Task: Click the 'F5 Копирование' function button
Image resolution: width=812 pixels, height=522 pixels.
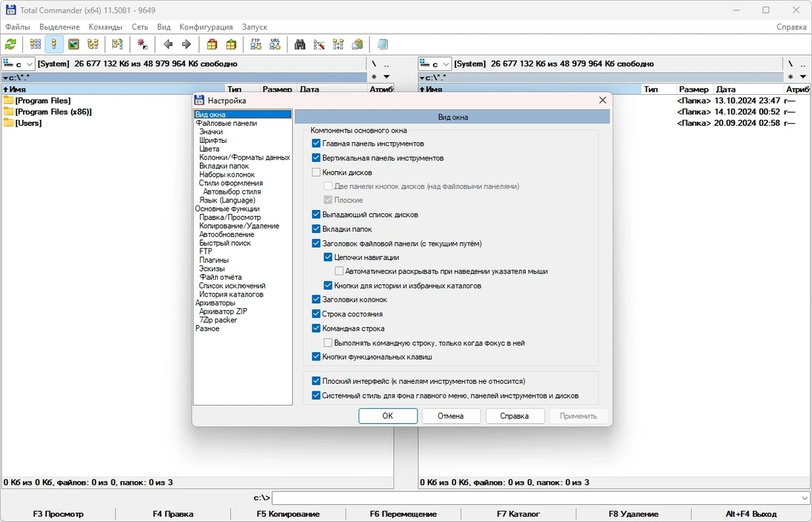Action: [x=288, y=514]
